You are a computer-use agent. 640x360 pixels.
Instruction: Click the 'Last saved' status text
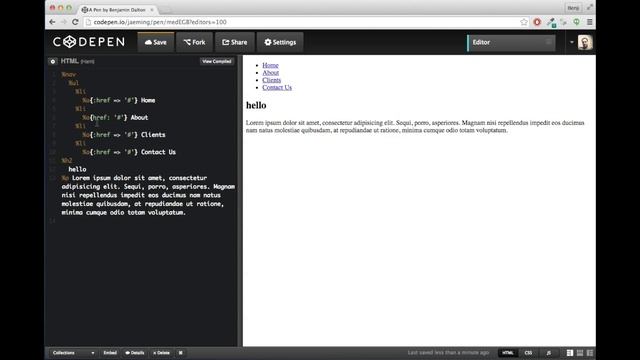[448, 353]
